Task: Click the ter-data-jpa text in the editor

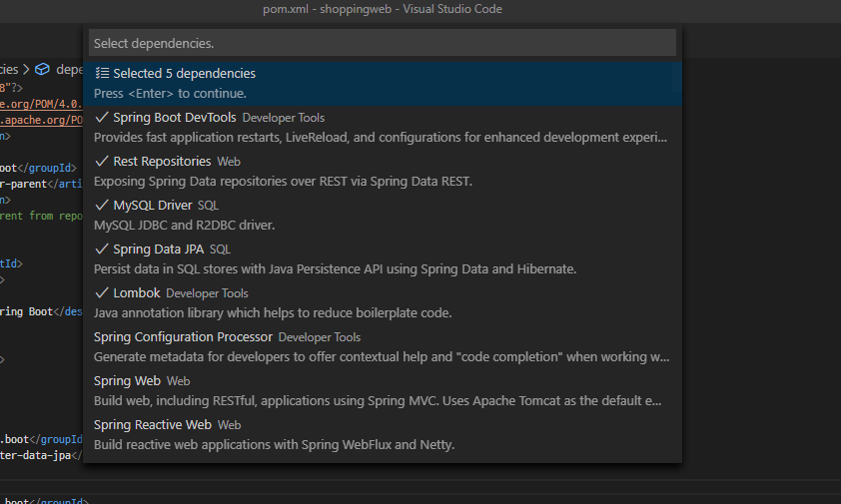Action: tap(35, 455)
